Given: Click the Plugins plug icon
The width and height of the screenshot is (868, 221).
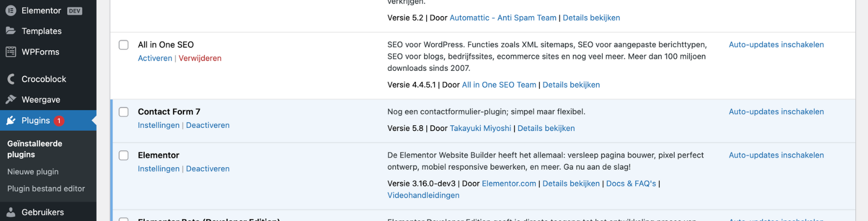Looking at the screenshot, I should coord(11,121).
